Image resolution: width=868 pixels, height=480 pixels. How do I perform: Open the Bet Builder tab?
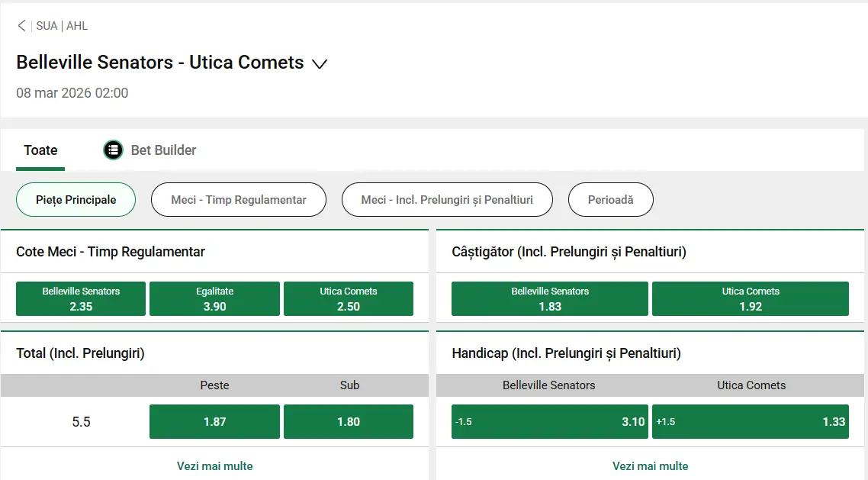click(x=163, y=150)
